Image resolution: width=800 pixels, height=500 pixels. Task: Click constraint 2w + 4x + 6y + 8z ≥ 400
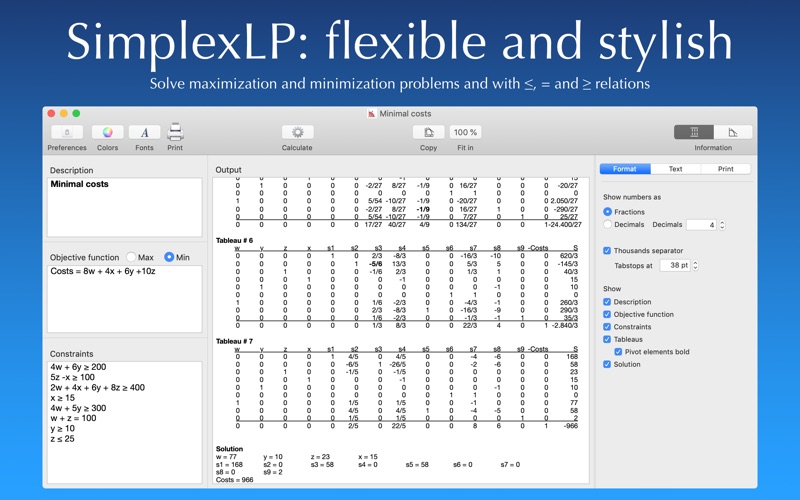coord(97,388)
